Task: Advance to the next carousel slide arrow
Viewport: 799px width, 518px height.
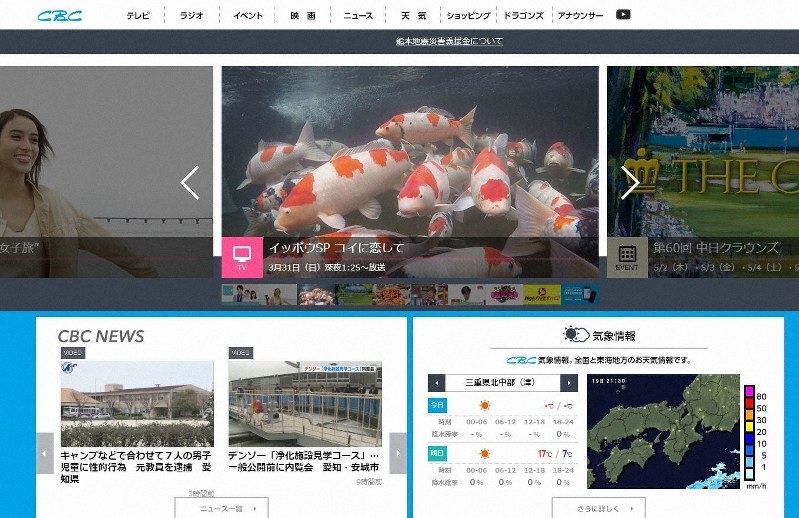Action: pos(630,182)
